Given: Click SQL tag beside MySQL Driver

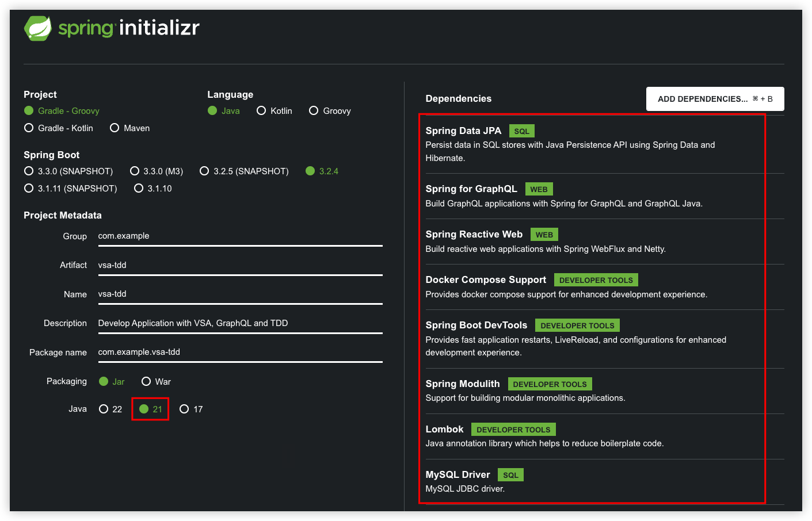Looking at the screenshot, I should (x=510, y=475).
